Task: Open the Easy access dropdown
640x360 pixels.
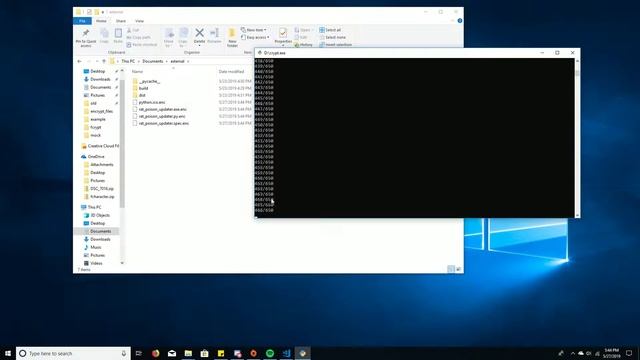Action: [x=255, y=37]
